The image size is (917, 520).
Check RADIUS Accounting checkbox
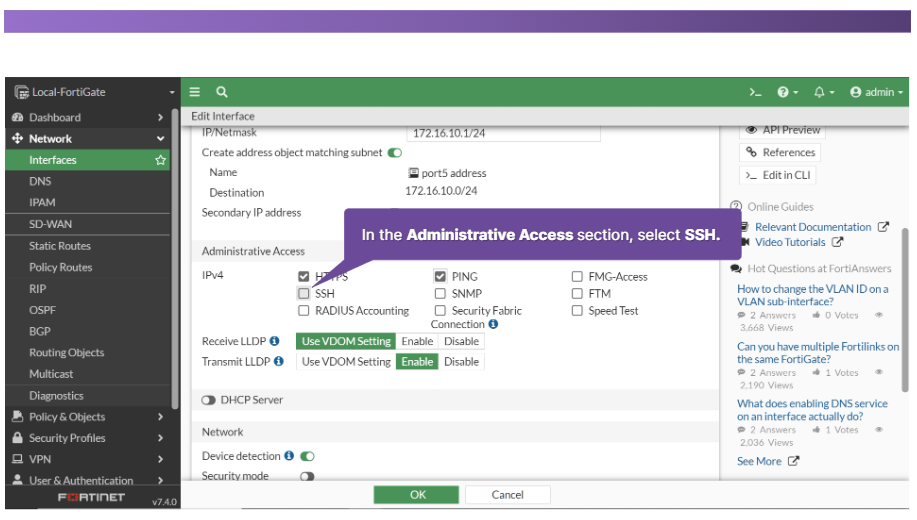304,311
